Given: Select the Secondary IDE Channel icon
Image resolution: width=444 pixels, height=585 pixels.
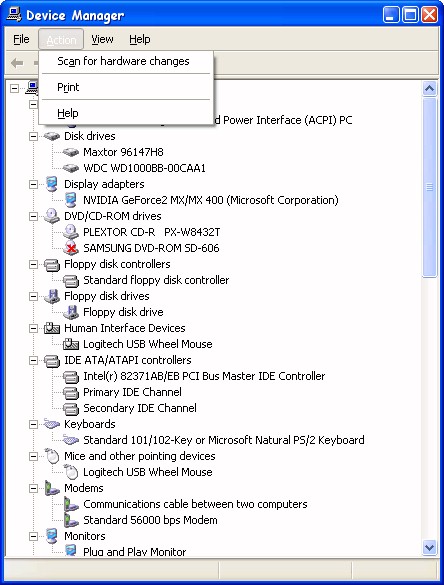Looking at the screenshot, I should pyautogui.click(x=71, y=409).
